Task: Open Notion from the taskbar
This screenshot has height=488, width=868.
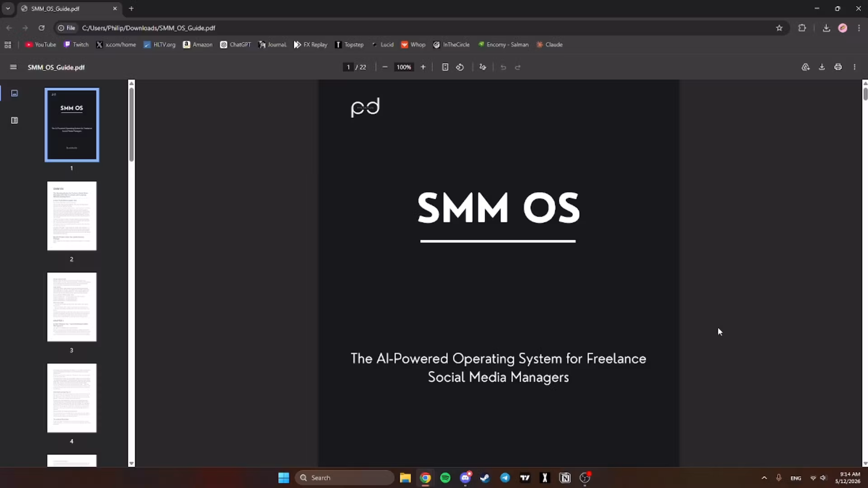Action: pos(565,478)
